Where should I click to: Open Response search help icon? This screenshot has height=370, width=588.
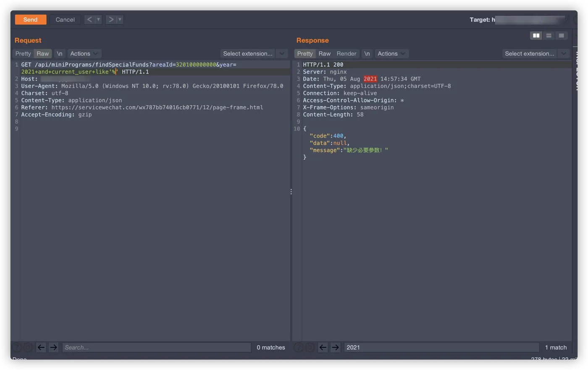click(x=298, y=347)
